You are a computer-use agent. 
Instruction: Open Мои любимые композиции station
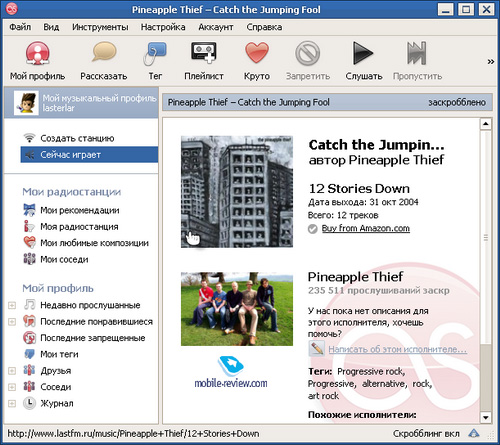(x=94, y=243)
